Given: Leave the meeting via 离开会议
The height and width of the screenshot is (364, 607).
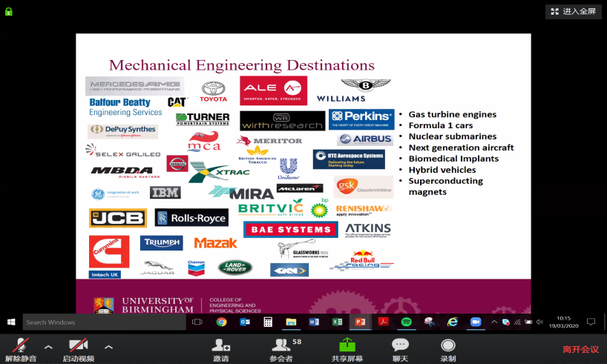Looking at the screenshot, I should click(x=580, y=349).
